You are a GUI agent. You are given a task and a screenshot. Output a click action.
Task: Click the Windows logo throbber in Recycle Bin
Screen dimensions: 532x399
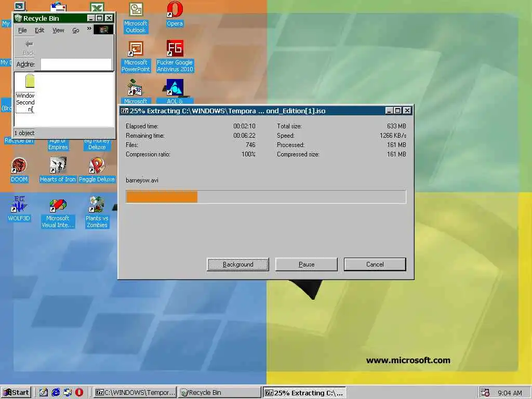pyautogui.click(x=103, y=30)
